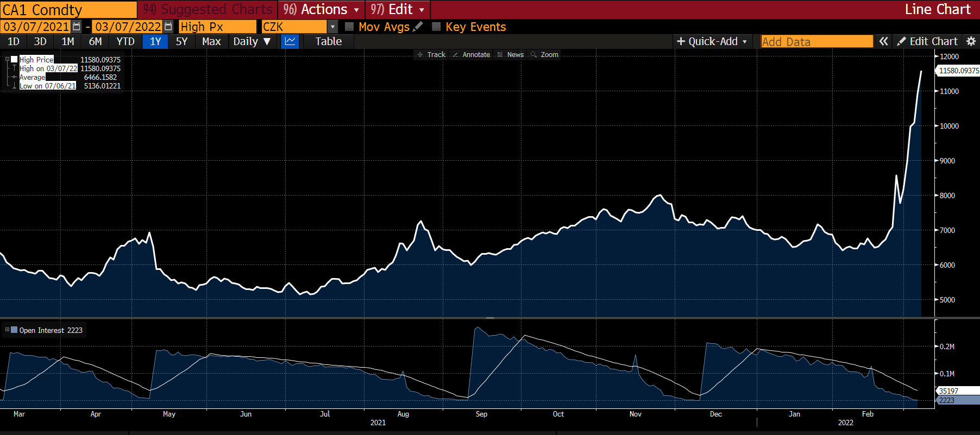
Task: Select the Annotate tool
Action: pyautogui.click(x=471, y=55)
